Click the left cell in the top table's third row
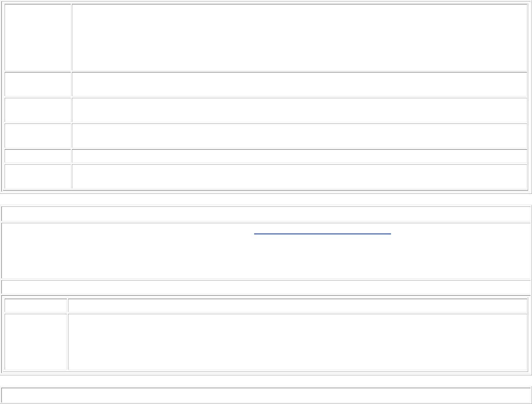Screen dimensions: 532x404 click(x=37, y=110)
